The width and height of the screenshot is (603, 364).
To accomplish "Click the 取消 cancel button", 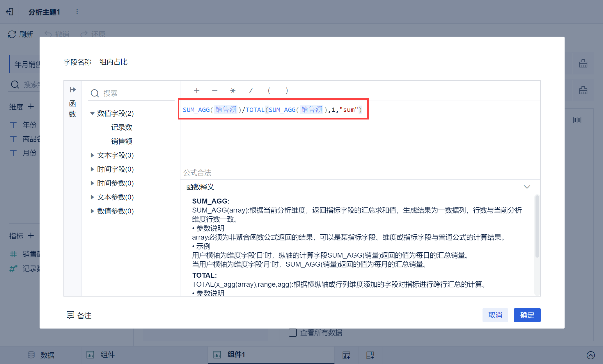I will [x=495, y=315].
